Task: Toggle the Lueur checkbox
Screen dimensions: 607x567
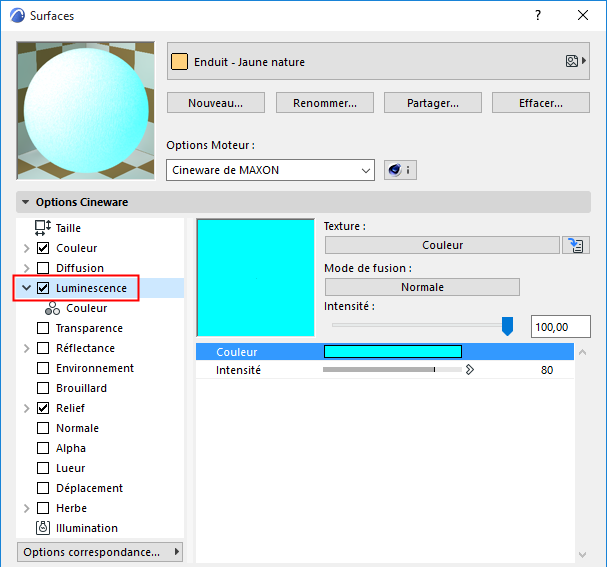Action: 43,468
